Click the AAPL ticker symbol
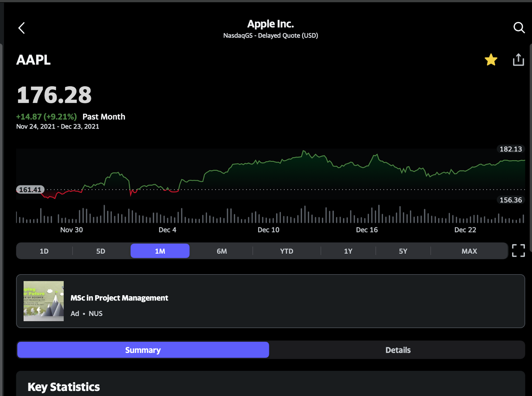 click(33, 60)
